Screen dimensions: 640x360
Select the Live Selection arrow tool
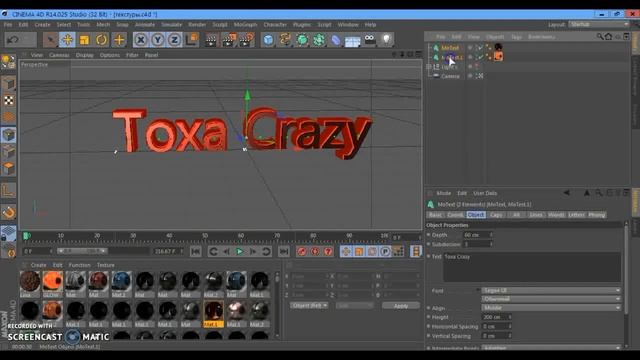(x=50, y=40)
